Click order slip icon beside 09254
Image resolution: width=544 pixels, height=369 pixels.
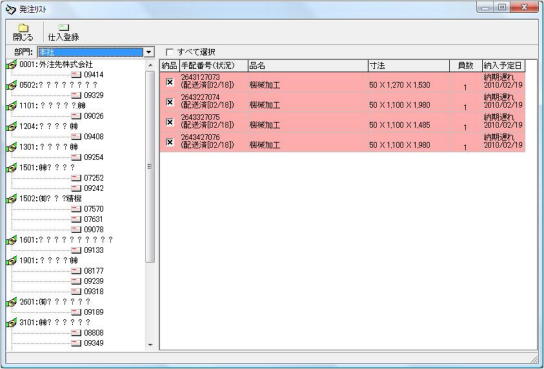[x=76, y=157]
